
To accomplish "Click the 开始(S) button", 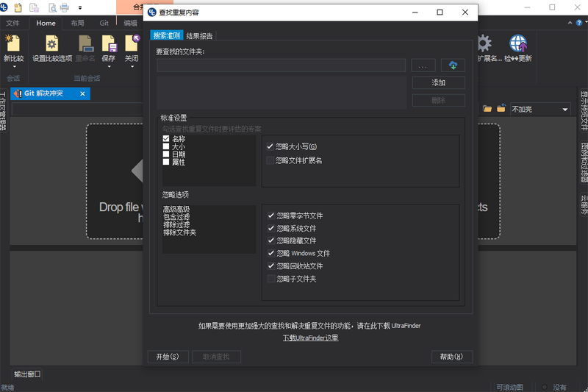I will pos(168,357).
